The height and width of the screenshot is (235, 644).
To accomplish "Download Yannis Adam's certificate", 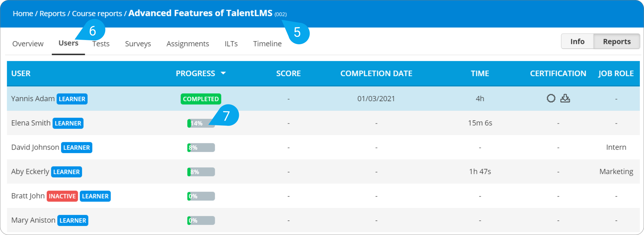I will click(565, 98).
